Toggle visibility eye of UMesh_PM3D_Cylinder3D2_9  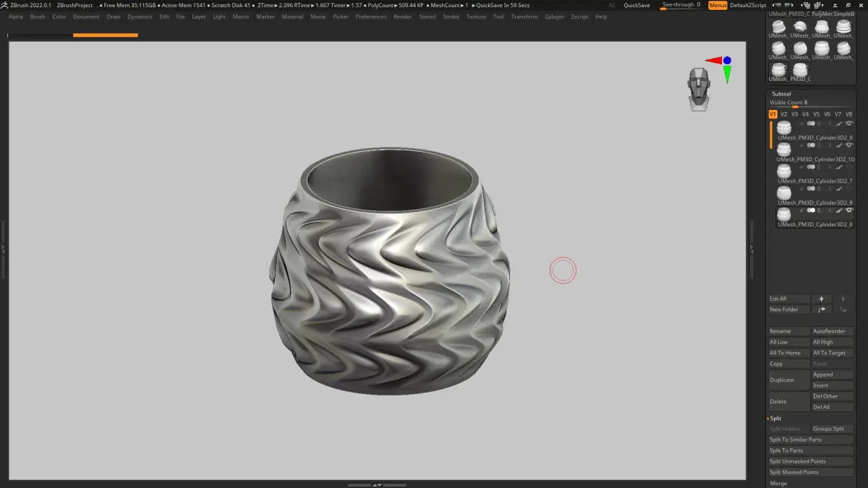click(x=849, y=124)
